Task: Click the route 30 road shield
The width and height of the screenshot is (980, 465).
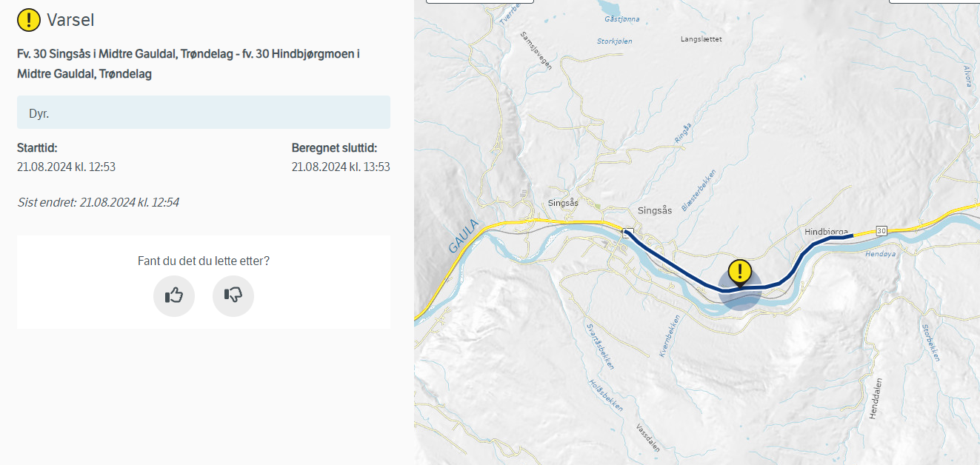Action: point(881,231)
